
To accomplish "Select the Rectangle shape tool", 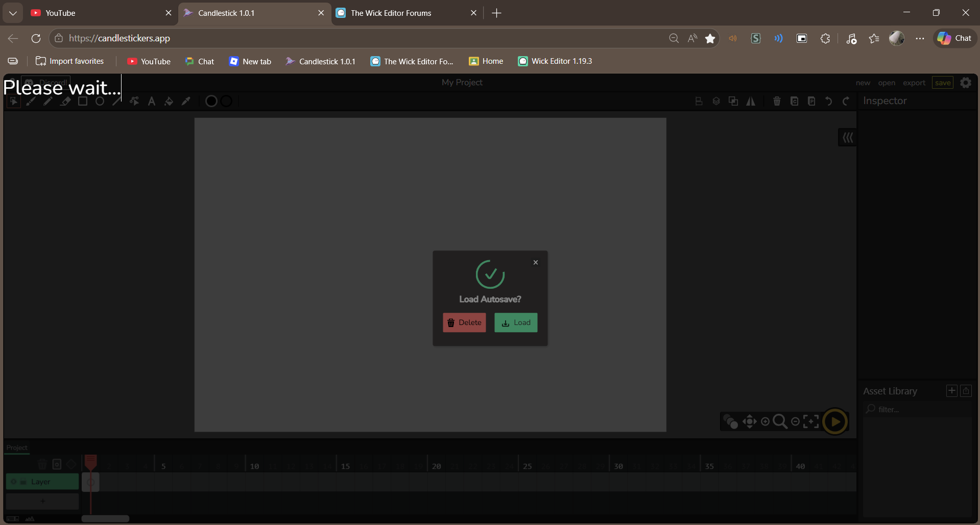I will (x=82, y=102).
